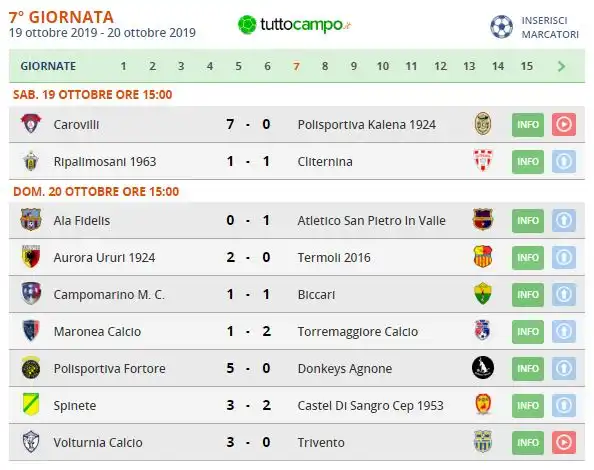This screenshot has height=470, width=594.
Task: Play the Carovilli match video highlights
Action: pyautogui.click(x=564, y=124)
